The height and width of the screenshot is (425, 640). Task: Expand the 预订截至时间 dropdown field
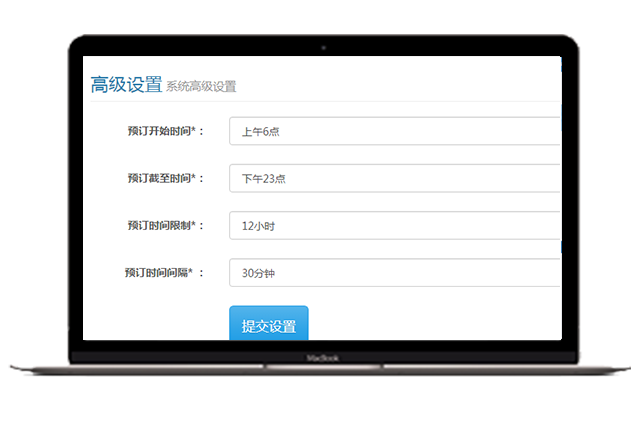tap(394, 178)
